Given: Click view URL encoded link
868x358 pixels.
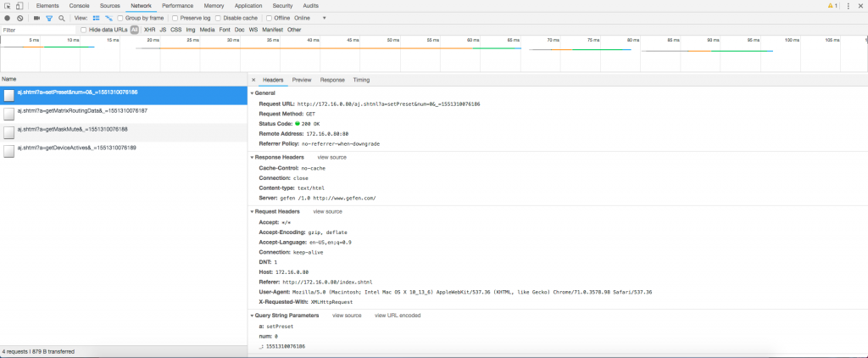Looking at the screenshot, I should (x=397, y=315).
